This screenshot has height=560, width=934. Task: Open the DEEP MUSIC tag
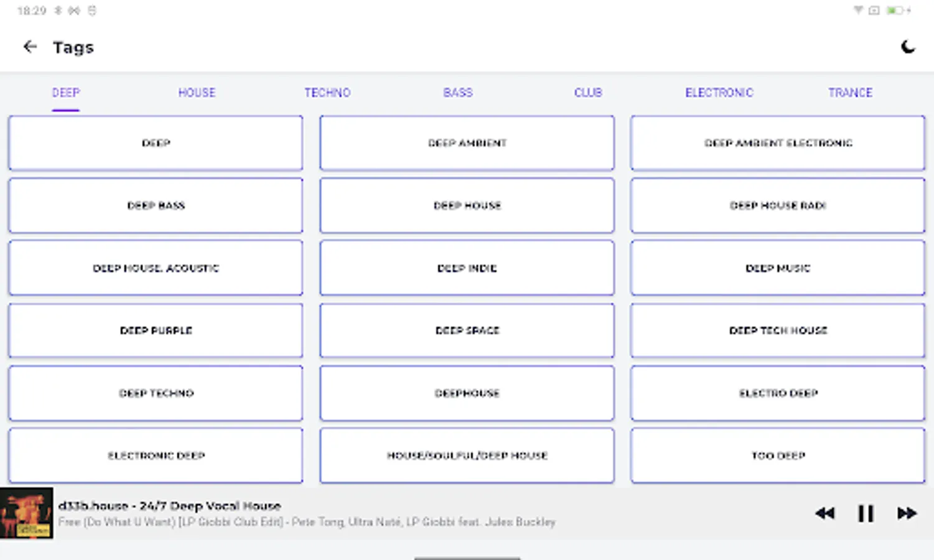point(778,268)
